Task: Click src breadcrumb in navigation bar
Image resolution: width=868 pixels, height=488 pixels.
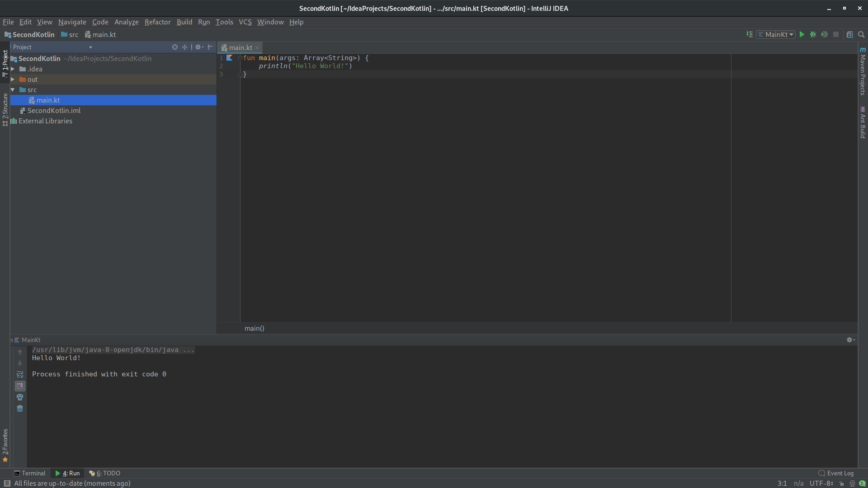Action: [70, 34]
